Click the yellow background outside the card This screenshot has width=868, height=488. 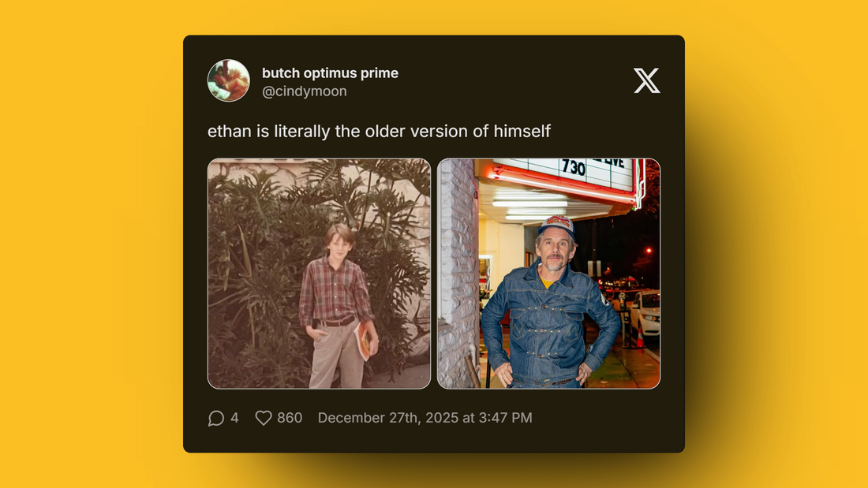[x=88, y=244]
